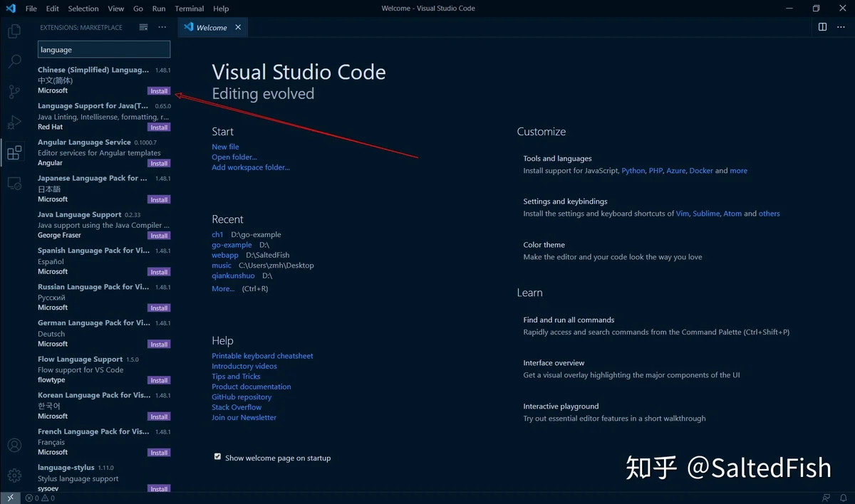Show errors and warnings in status bar
Image resolution: width=855 pixels, height=504 pixels.
40,498
